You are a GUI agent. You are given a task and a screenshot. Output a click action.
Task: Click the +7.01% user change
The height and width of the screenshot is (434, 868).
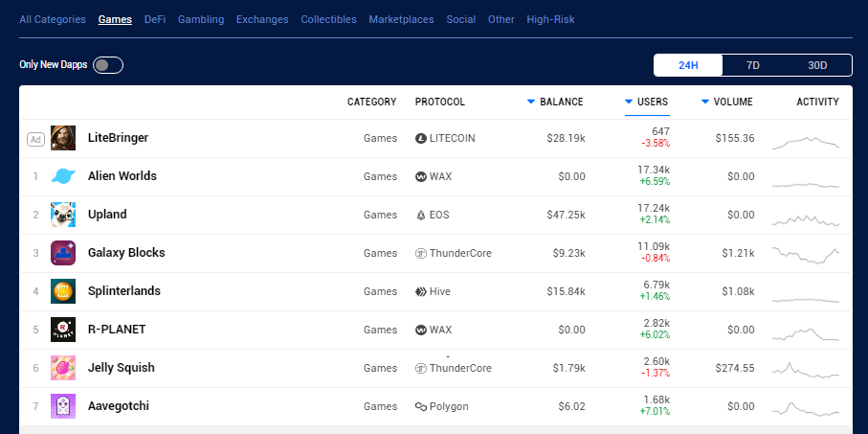click(x=655, y=411)
